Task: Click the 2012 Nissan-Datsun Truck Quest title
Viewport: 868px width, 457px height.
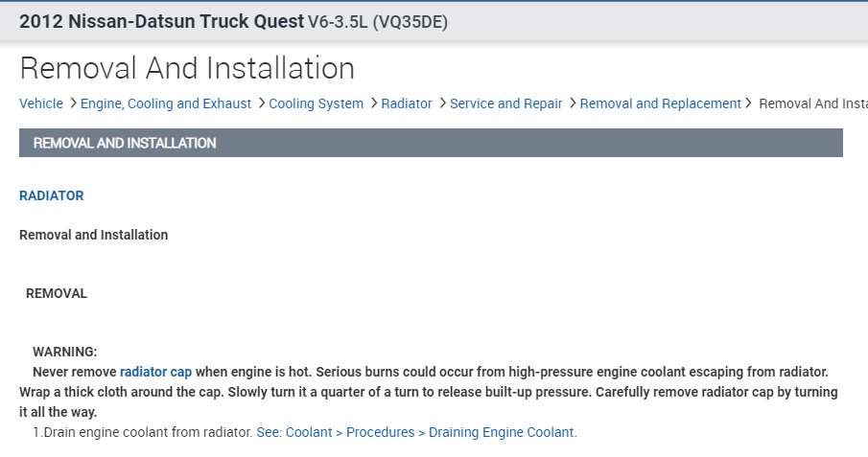Action: point(161,21)
